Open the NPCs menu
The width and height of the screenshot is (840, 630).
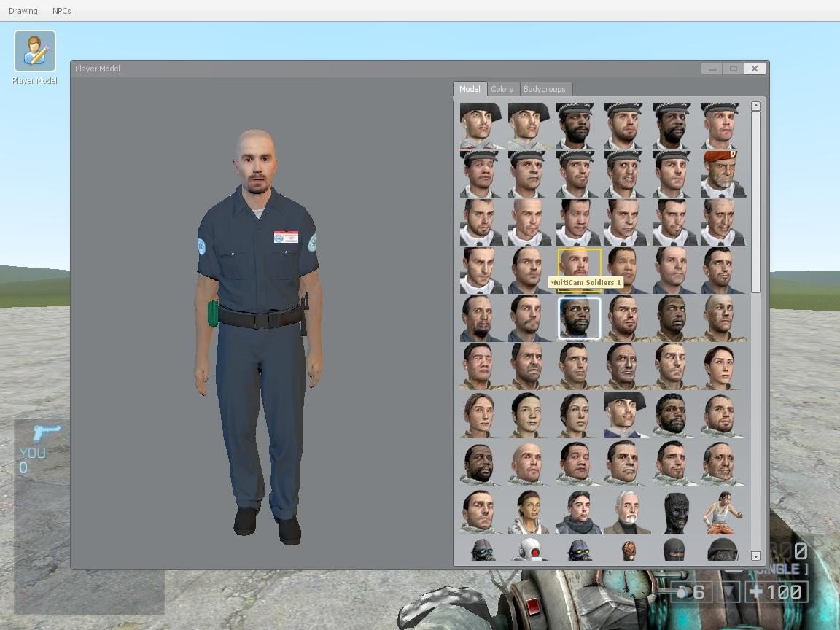pyautogui.click(x=61, y=10)
